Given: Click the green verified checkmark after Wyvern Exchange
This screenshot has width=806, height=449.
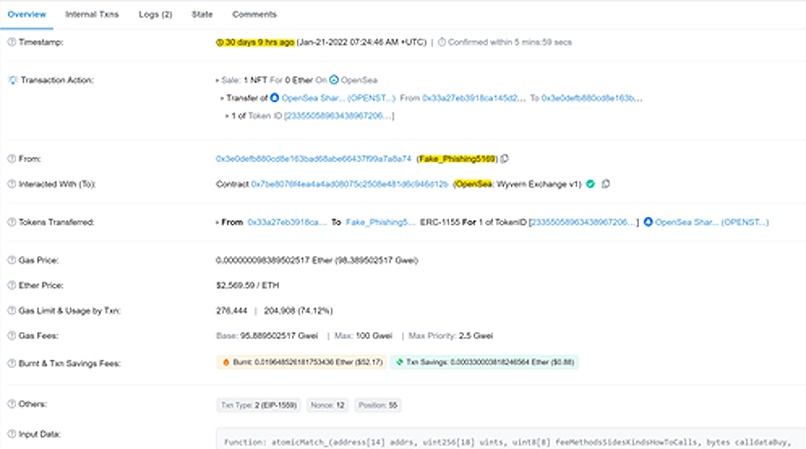Looking at the screenshot, I should [591, 184].
